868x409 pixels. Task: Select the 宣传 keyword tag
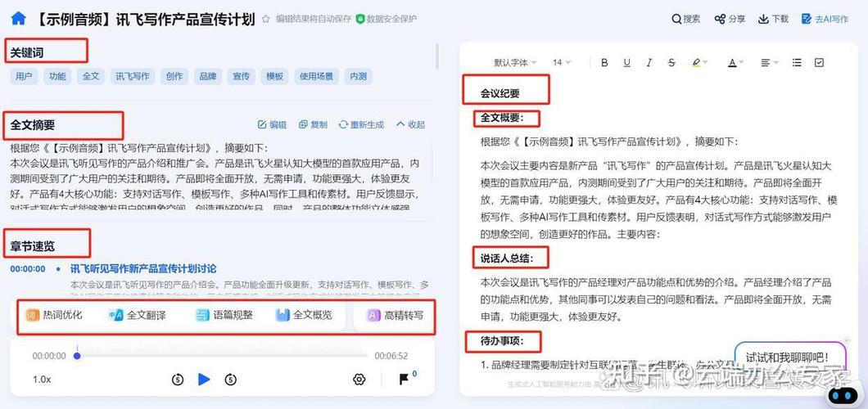click(x=241, y=76)
